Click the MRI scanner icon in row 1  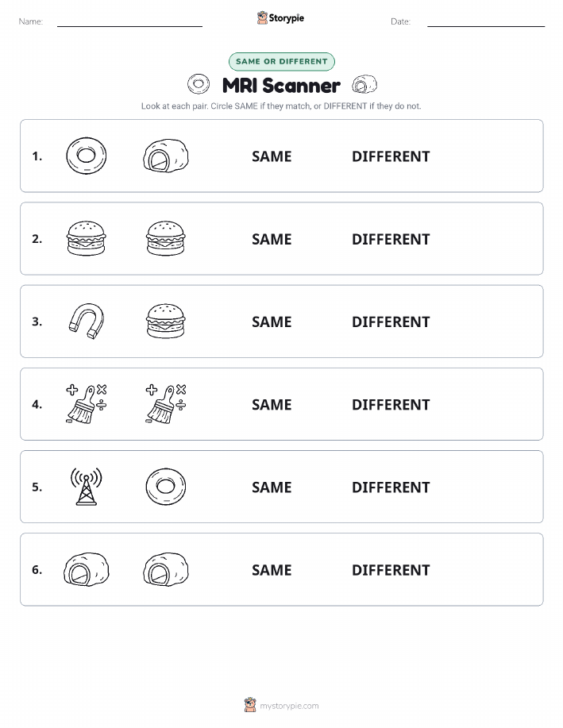166,156
